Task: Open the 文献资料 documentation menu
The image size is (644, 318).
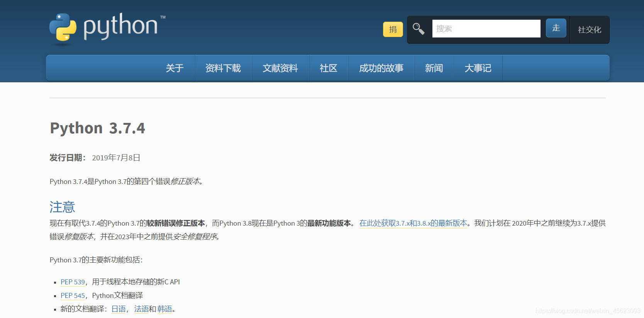Action: pos(280,68)
